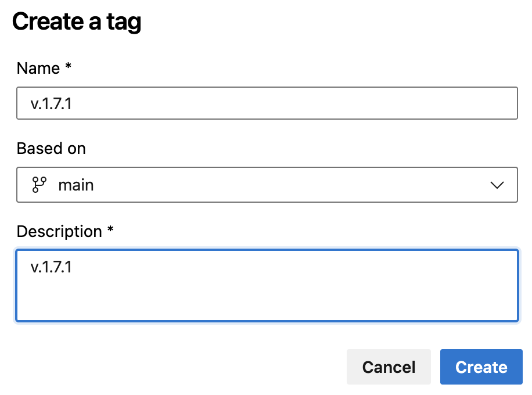Image resolution: width=532 pixels, height=395 pixels.
Task: Select the "main" text in Based on
Action: coord(76,185)
